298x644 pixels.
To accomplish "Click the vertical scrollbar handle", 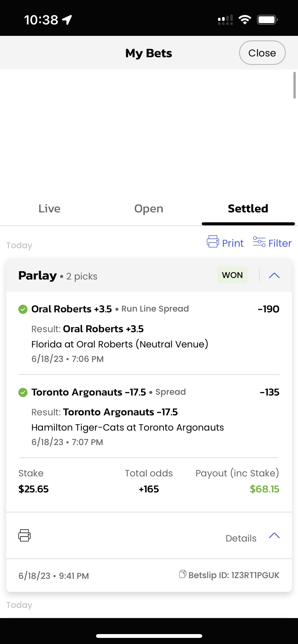I will pos(294,85).
